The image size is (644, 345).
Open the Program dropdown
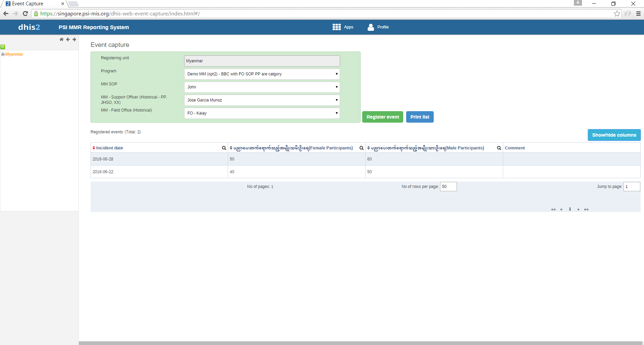[262, 74]
